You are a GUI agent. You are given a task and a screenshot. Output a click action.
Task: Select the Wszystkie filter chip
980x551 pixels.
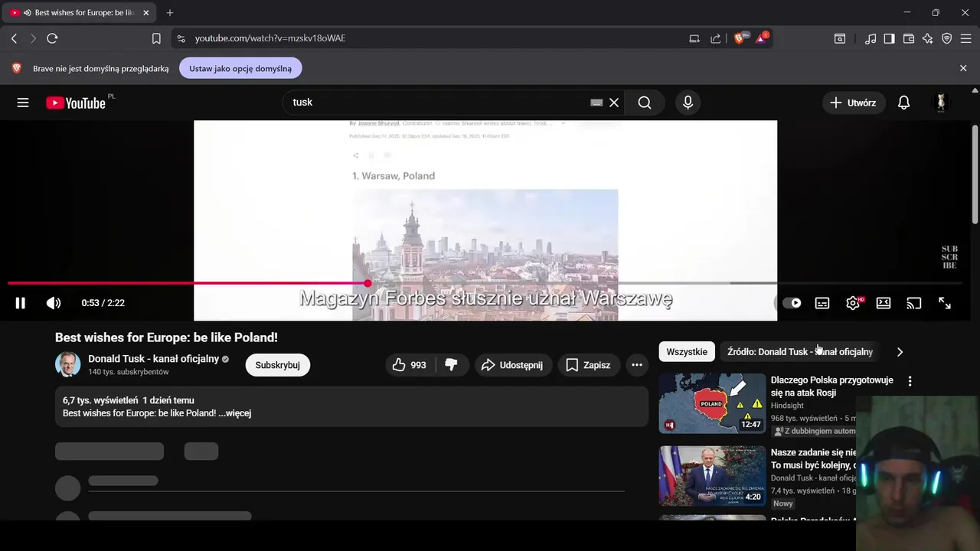(687, 352)
